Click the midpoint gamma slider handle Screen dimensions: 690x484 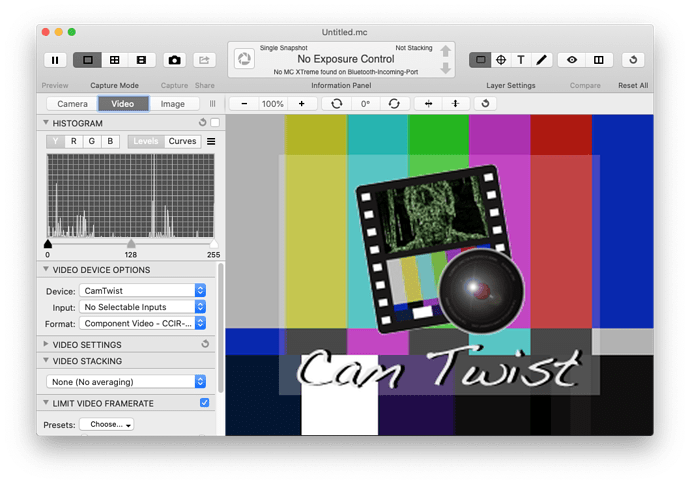(x=131, y=244)
